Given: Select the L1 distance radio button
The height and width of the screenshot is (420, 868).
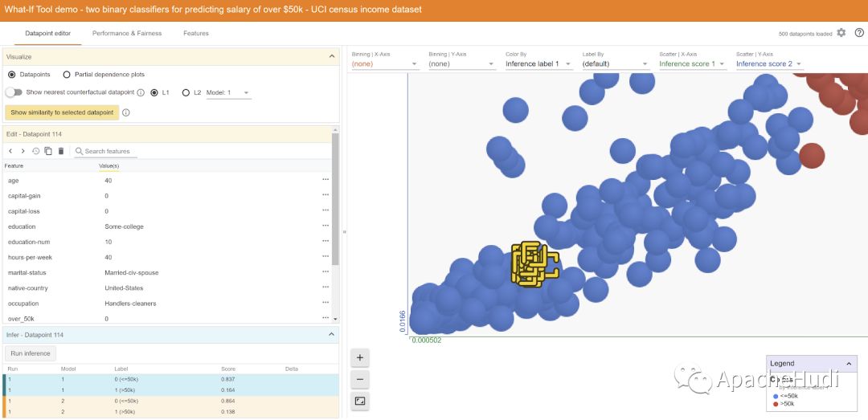Looking at the screenshot, I should [154, 92].
